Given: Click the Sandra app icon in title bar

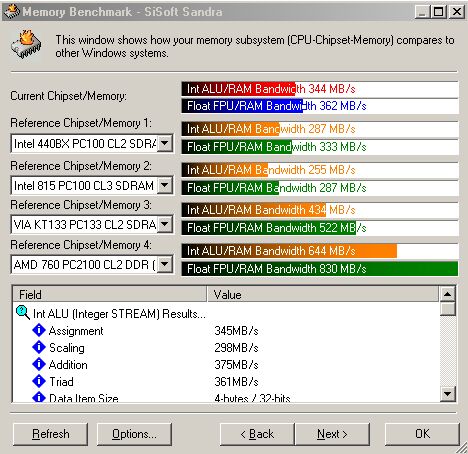Looking at the screenshot, I should (12, 11).
